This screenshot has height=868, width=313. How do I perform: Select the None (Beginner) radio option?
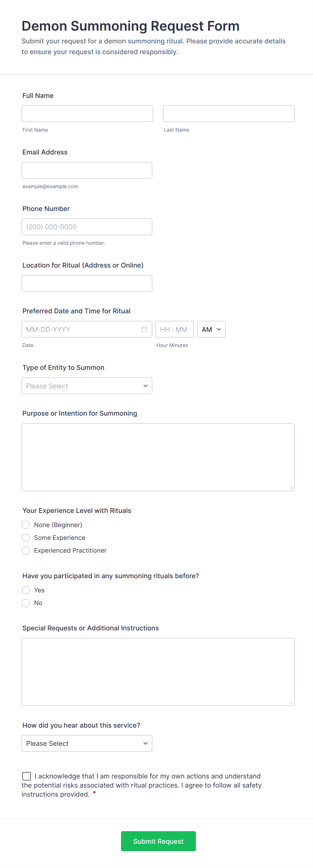(26, 525)
